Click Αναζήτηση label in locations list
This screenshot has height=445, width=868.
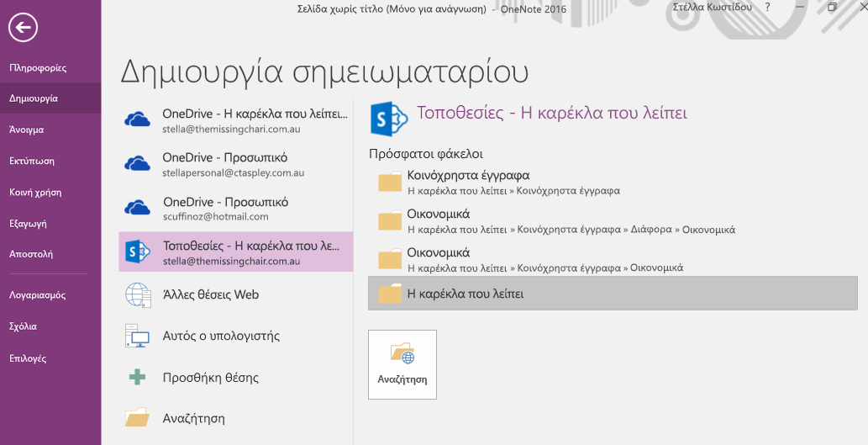pos(194,418)
